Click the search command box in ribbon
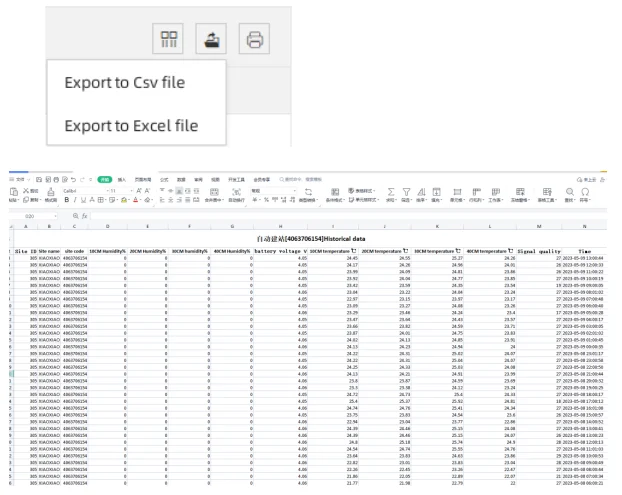The image size is (622, 495). point(301,180)
